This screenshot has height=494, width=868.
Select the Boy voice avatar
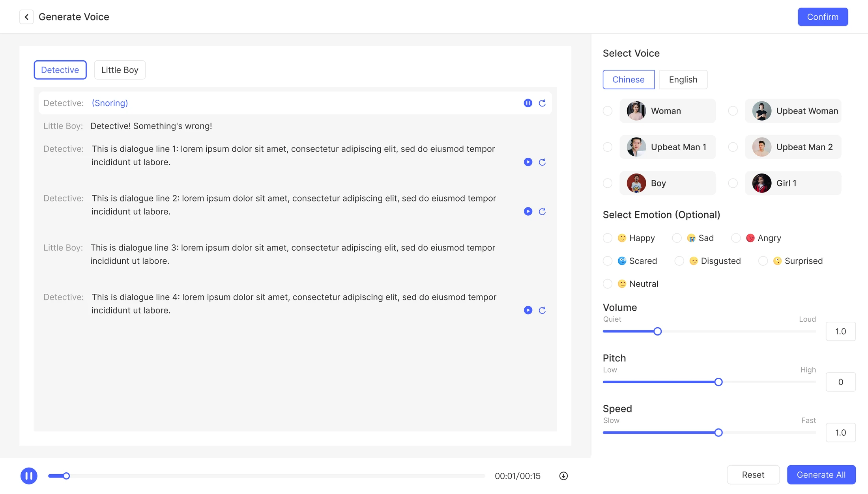pos(636,183)
